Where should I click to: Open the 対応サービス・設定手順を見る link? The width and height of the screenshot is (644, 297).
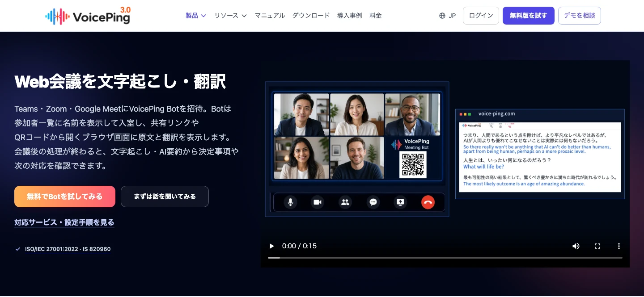click(64, 222)
